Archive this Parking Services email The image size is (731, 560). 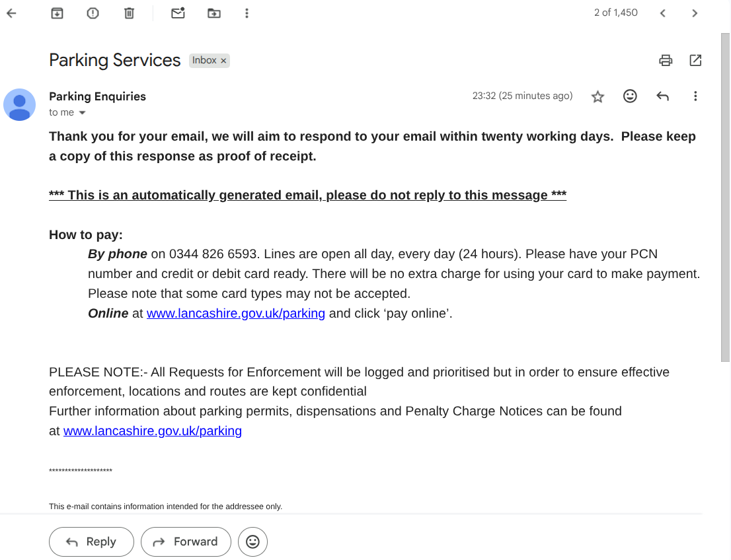(x=58, y=13)
